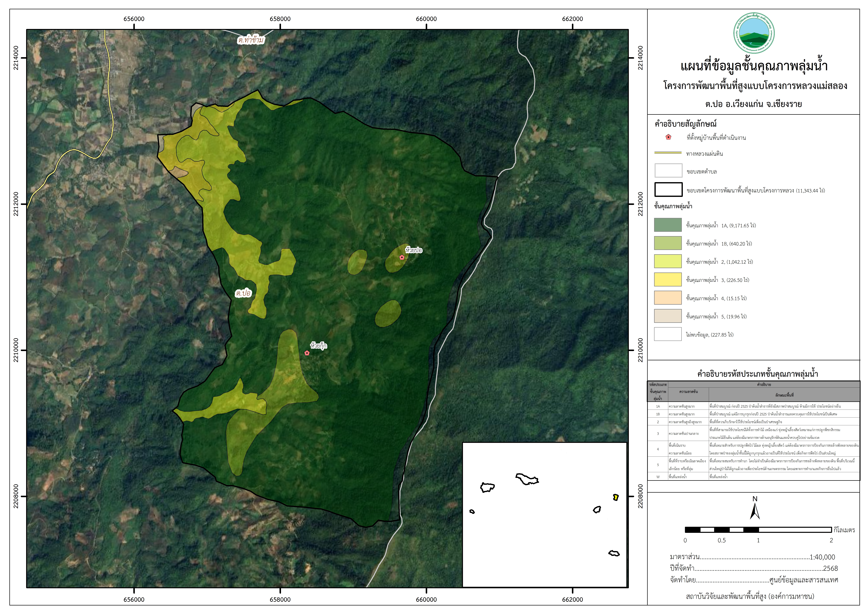This screenshot has height=614, width=868.
Task: Click the legend text ที่ตั้งหมู่บ้านพื้นที่ดำเนินงาน
Action: click(716, 138)
